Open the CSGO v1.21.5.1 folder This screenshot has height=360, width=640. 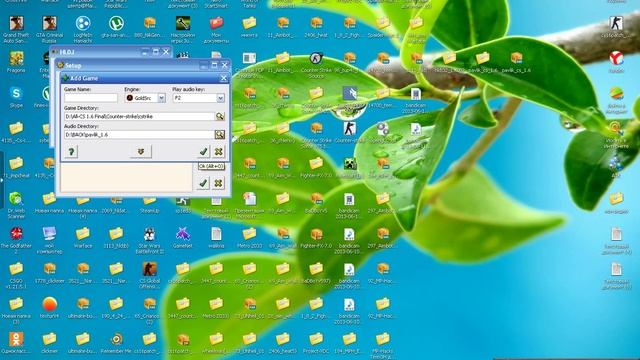(16, 269)
